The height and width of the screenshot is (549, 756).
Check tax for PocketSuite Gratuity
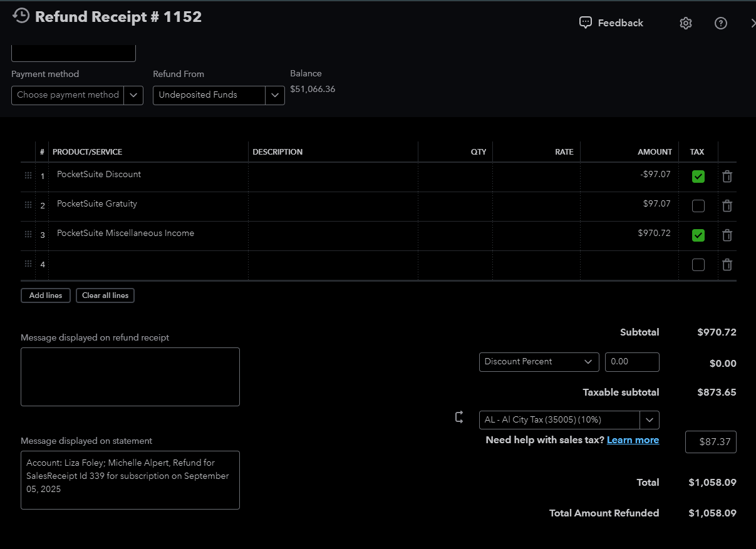point(698,206)
